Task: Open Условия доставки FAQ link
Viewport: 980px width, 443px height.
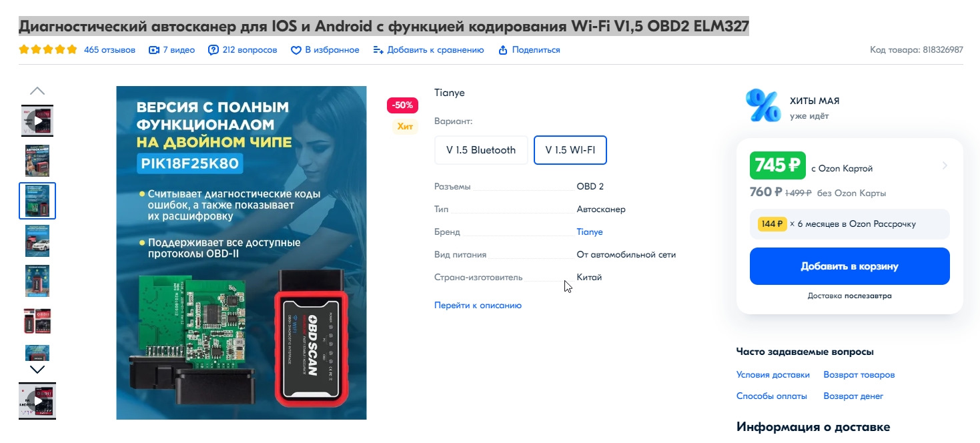Action: pyautogui.click(x=773, y=375)
